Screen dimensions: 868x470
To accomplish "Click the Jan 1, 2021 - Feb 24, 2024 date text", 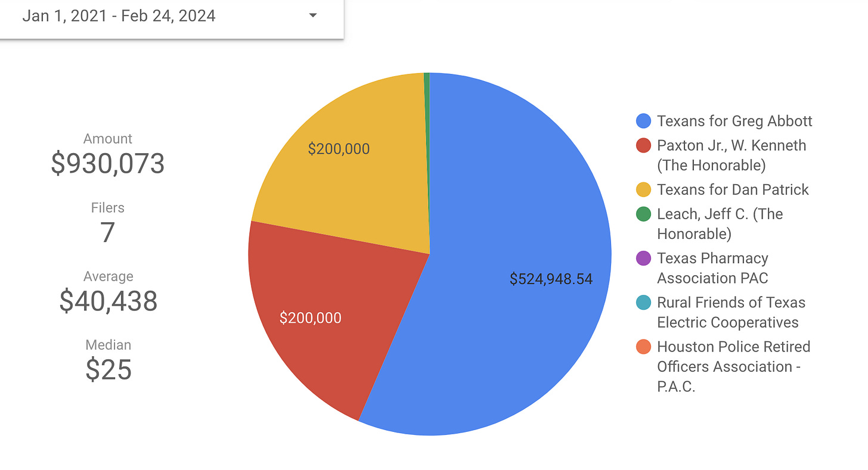I will (119, 15).
